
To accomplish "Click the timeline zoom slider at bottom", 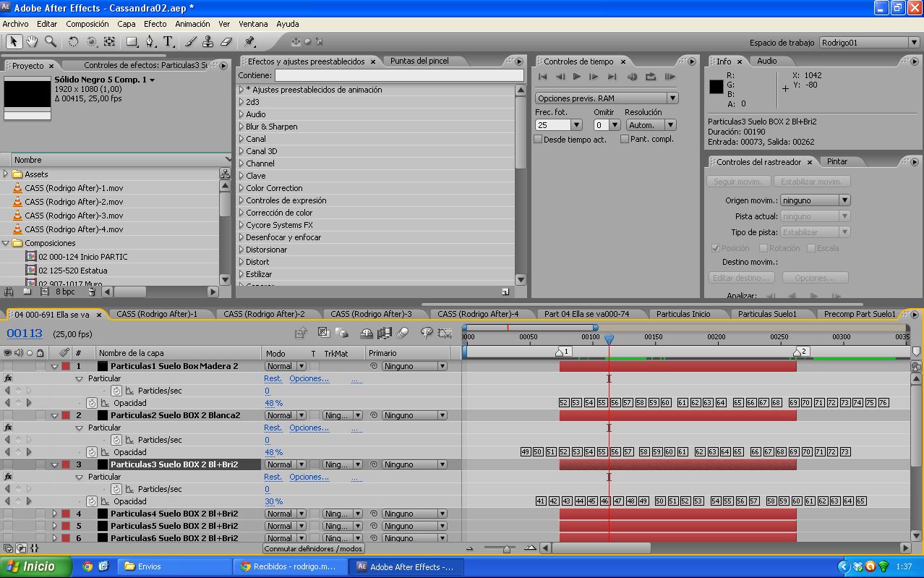I will 505,548.
